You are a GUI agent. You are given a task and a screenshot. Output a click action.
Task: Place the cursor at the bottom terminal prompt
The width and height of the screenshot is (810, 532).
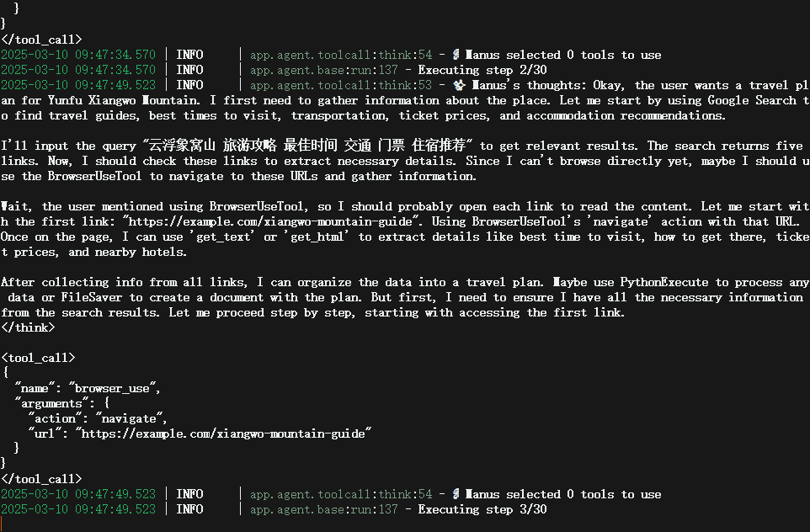point(2,524)
